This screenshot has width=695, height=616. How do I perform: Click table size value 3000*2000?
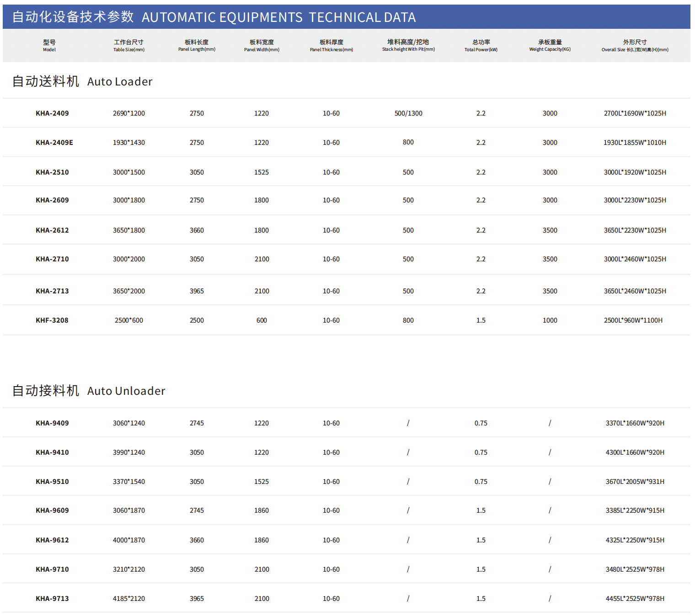[129, 259]
